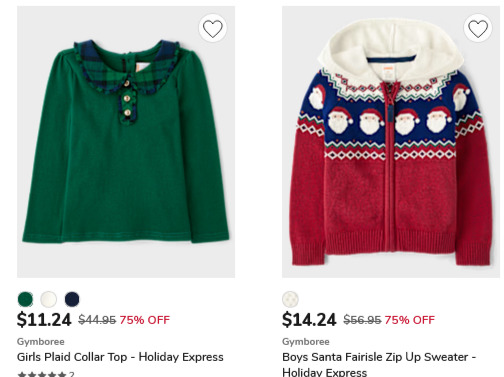Viewport: 504px width, 377px height.
Task: Click Gymboree brand above Girls Plaid Top
Action: click(41, 342)
